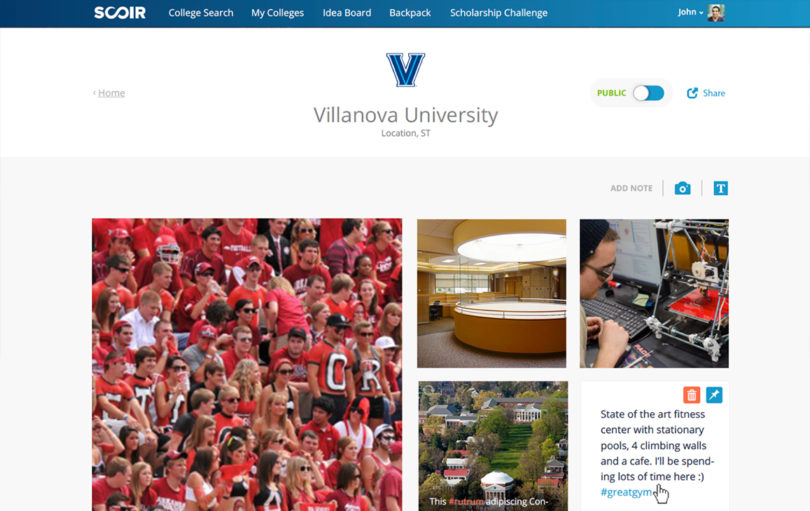Go back using the Home chevron
Image resolution: width=810 pixels, height=511 pixels.
tap(95, 93)
